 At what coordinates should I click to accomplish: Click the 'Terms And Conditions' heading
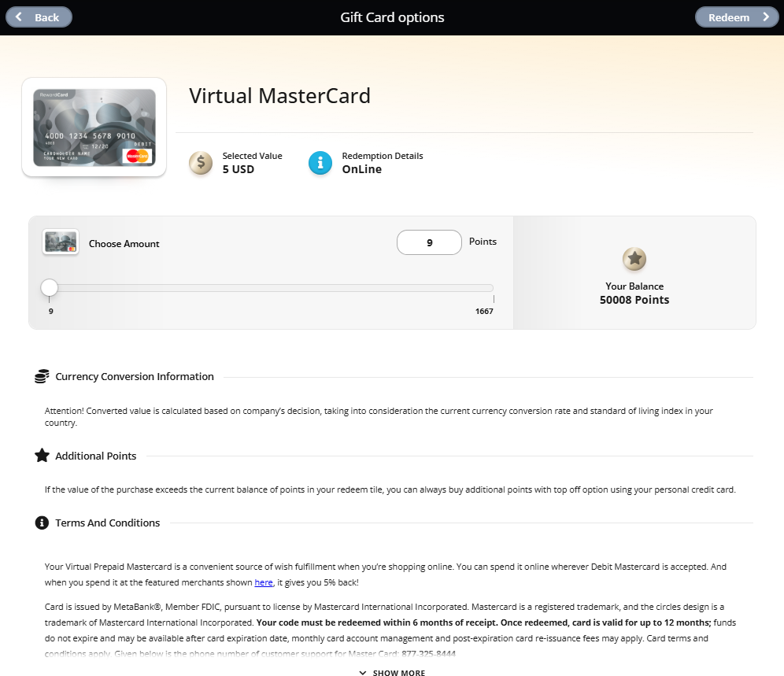pyautogui.click(x=108, y=523)
